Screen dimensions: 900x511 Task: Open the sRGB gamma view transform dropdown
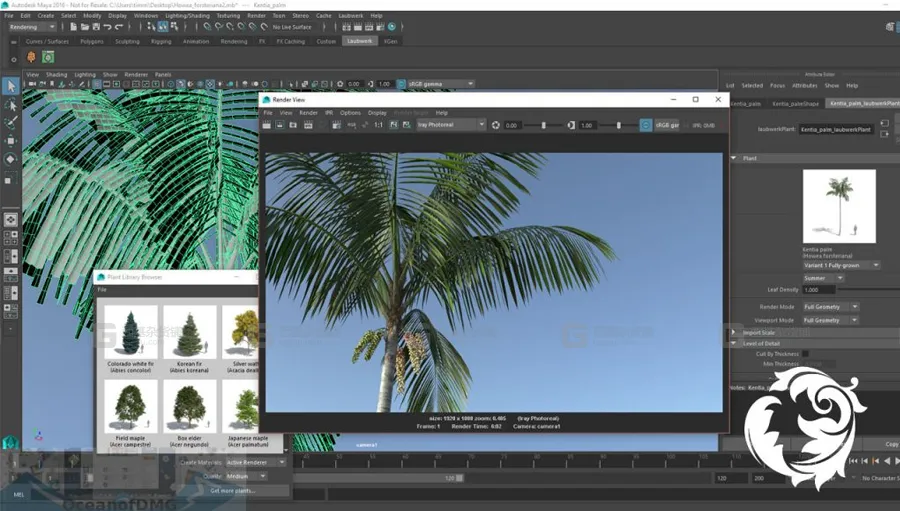tap(441, 84)
